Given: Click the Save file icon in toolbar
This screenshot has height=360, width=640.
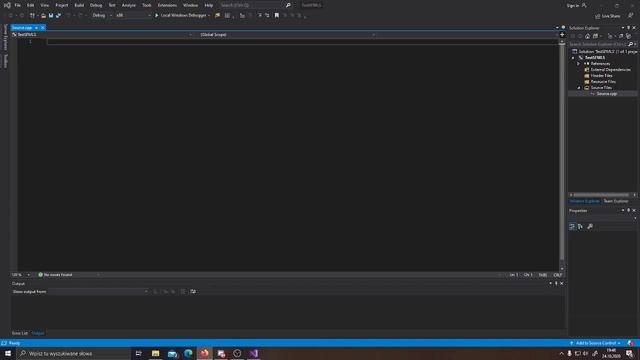Looking at the screenshot, I should [x=51, y=16].
